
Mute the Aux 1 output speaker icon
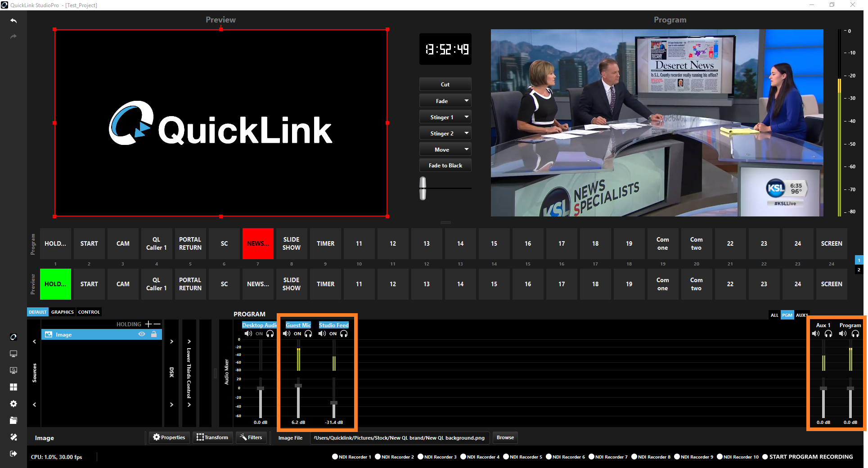tap(815, 334)
